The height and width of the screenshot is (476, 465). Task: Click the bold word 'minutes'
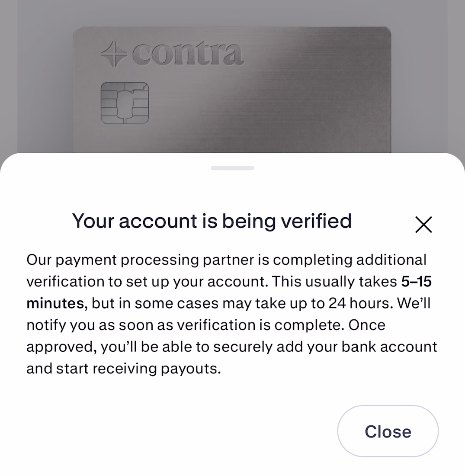point(55,303)
